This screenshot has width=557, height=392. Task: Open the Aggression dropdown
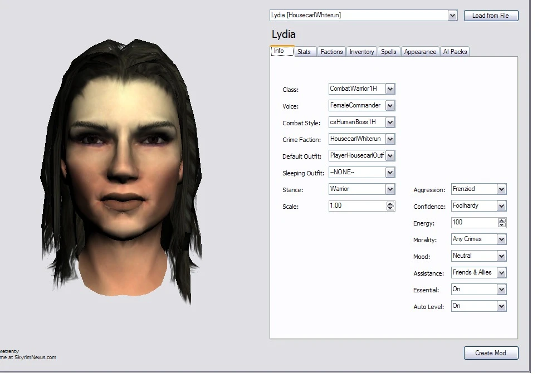coord(501,189)
